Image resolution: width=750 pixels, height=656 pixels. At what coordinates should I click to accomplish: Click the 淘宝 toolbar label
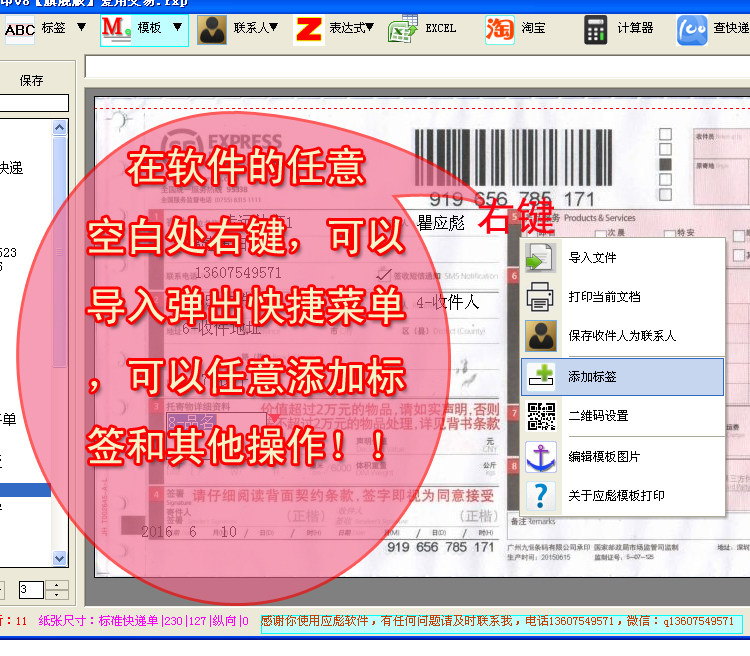pyautogui.click(x=533, y=28)
